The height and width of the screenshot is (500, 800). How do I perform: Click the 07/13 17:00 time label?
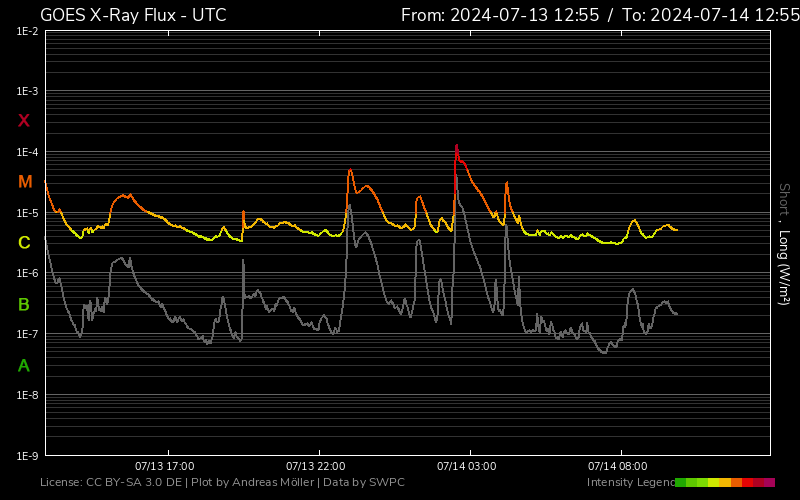click(x=164, y=466)
